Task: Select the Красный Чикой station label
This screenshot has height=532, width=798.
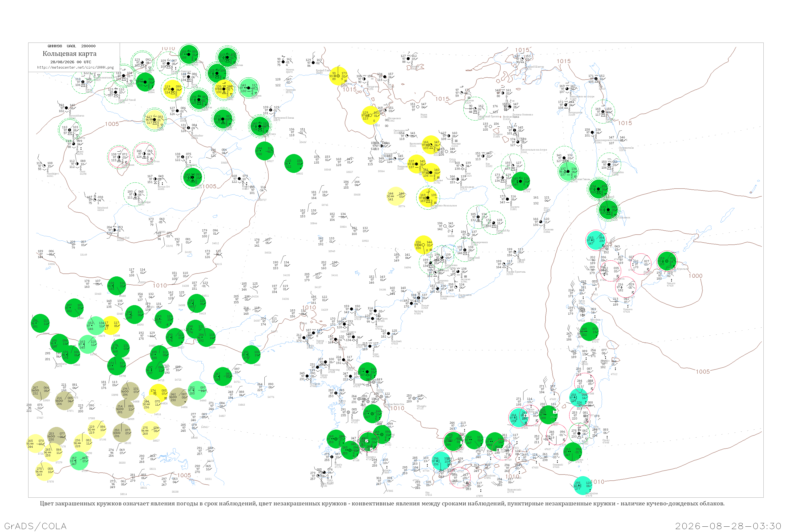Action: coord(127,101)
